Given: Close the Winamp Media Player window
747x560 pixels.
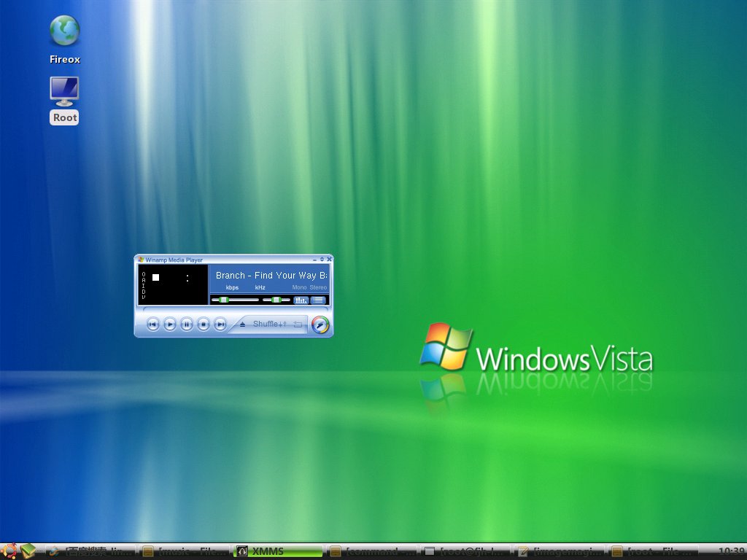Looking at the screenshot, I should tap(329, 260).
